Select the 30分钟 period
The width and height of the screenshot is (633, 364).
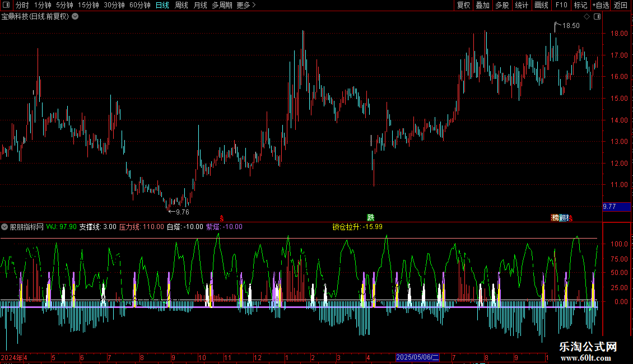[x=114, y=5]
